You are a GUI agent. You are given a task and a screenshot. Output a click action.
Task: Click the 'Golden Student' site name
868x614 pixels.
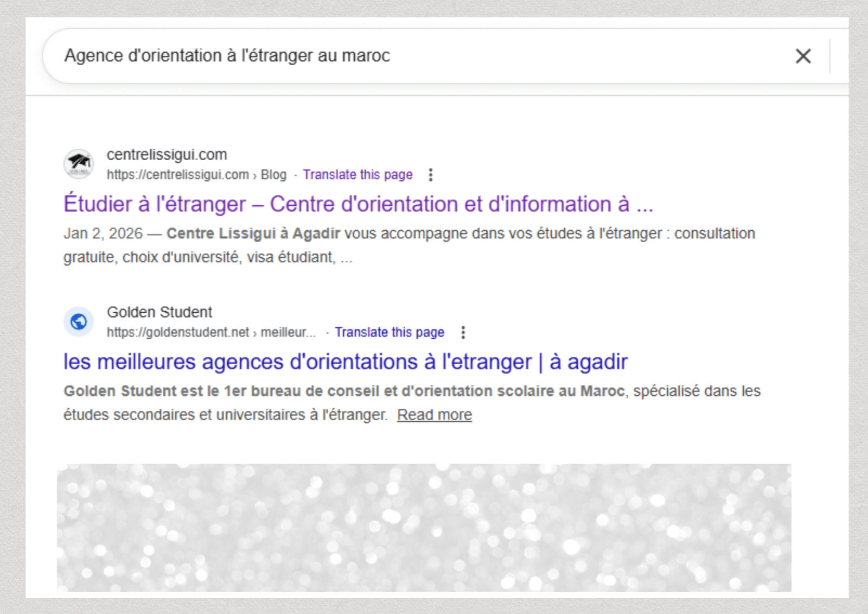click(159, 312)
